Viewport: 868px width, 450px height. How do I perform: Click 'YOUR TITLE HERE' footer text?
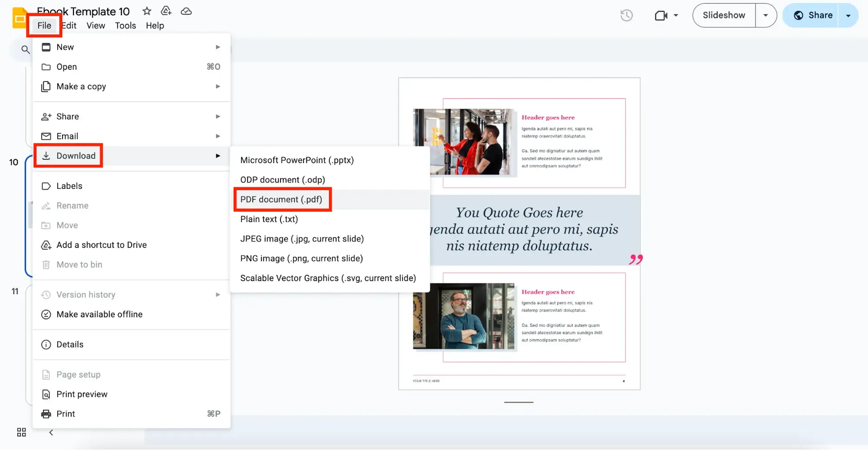[x=426, y=381]
